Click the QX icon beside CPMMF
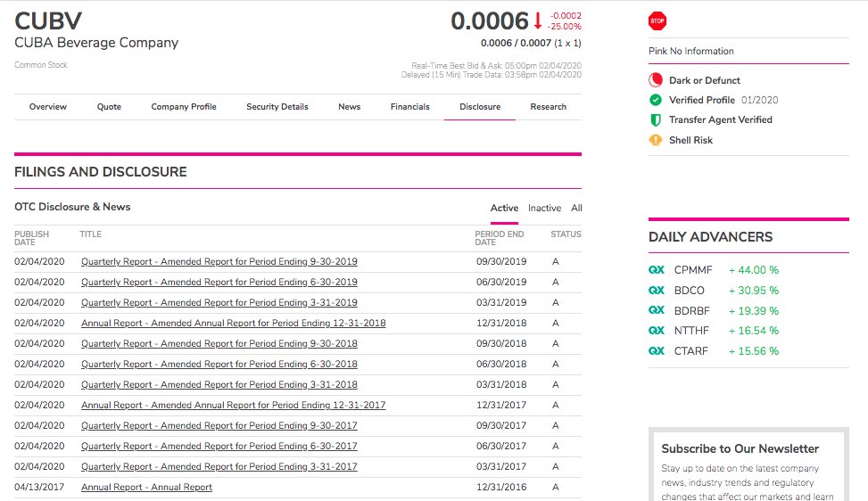Screen dimensions: 868x501 coord(656,270)
